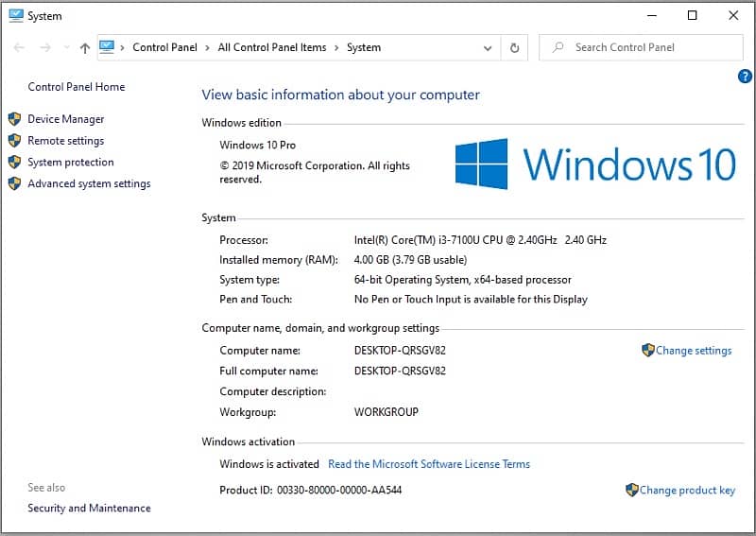Go back using the Back arrow
This screenshot has height=536, width=756.
pos(20,47)
